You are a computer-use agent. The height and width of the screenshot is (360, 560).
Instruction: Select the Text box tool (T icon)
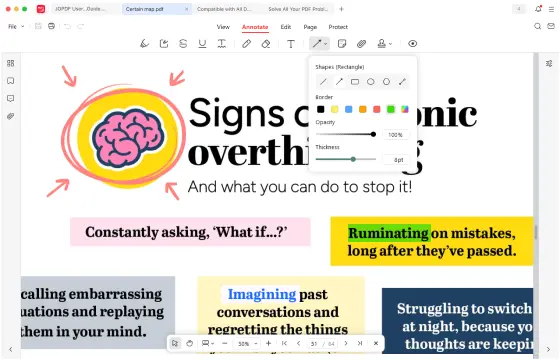coord(291,44)
